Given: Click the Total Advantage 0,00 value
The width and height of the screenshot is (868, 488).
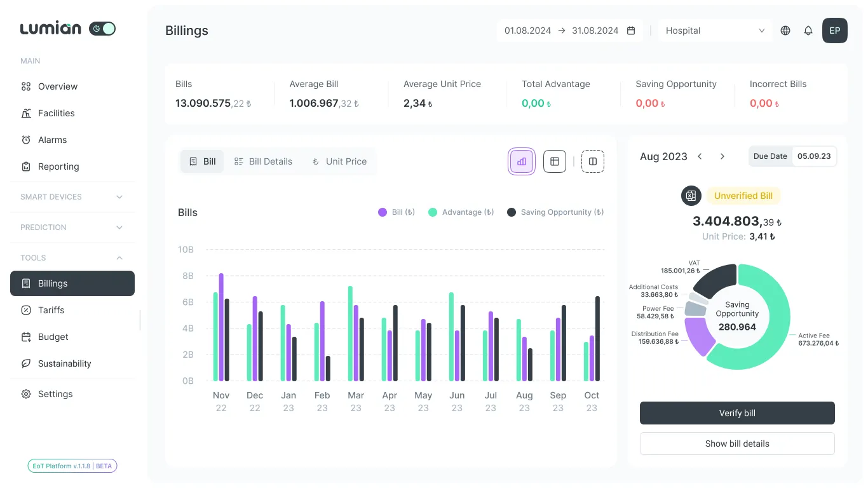Looking at the screenshot, I should [536, 104].
